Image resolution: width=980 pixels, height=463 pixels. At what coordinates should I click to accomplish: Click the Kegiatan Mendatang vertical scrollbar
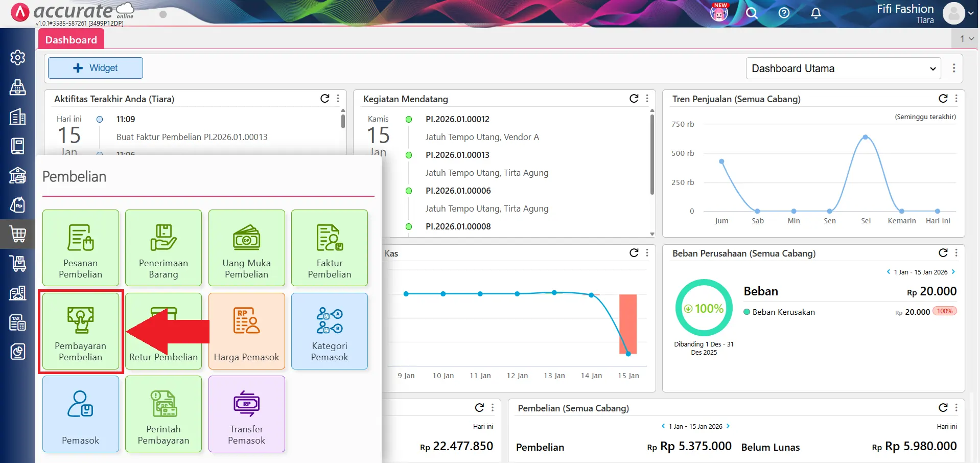[652, 153]
